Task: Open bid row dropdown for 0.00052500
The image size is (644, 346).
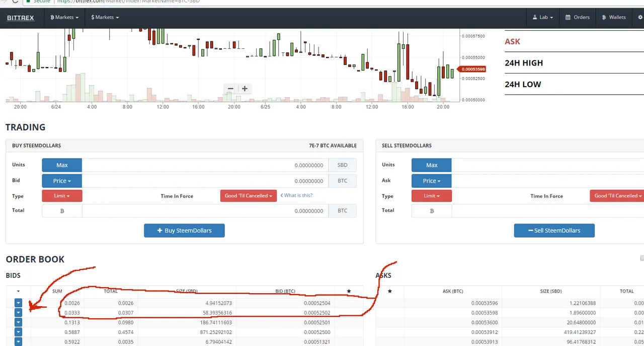Action: click(x=18, y=332)
